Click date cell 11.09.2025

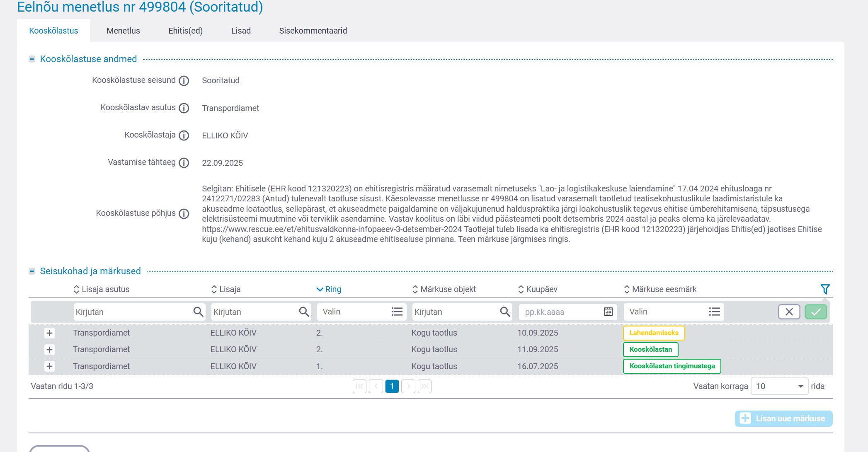coord(538,350)
